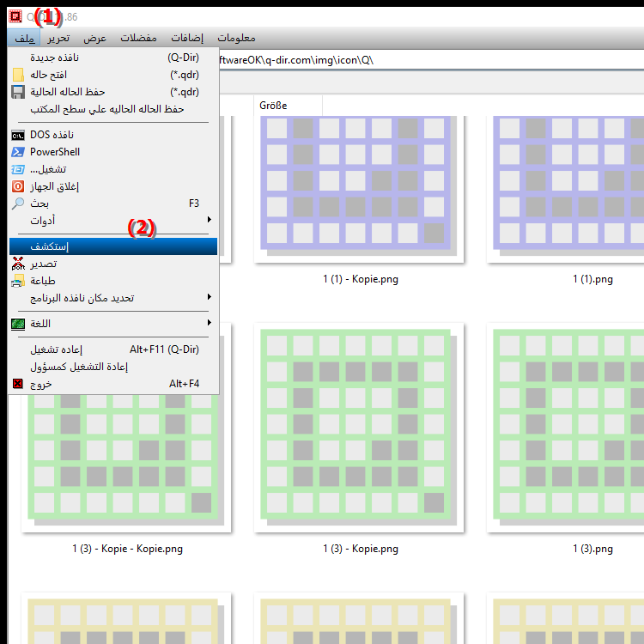Click the address bar path field
This screenshot has width=644, height=644.
click(x=431, y=60)
